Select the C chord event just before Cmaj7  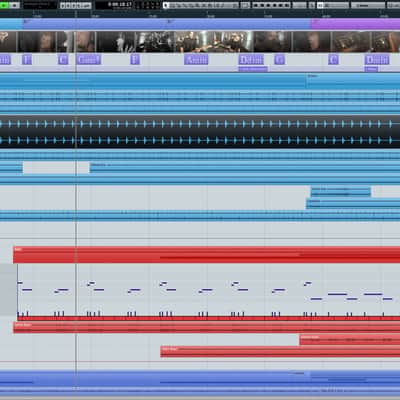point(63,60)
